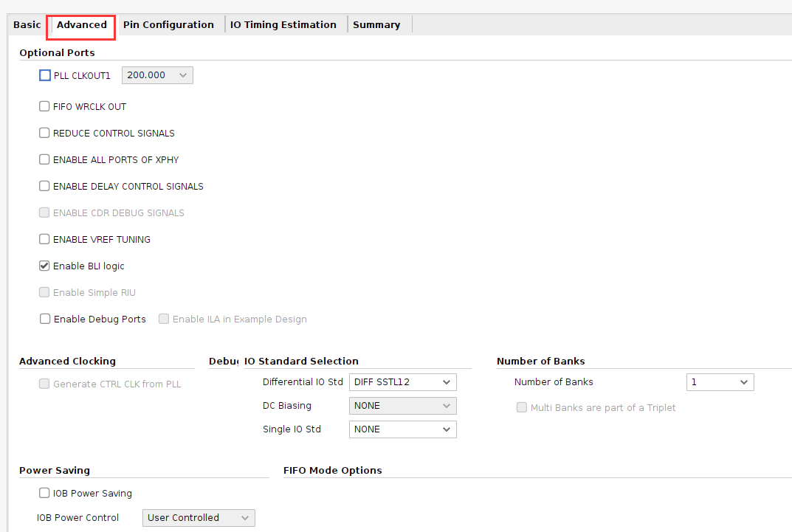This screenshot has height=532, width=792.
Task: Select the IO Timing Estimation tab
Action: tap(283, 25)
